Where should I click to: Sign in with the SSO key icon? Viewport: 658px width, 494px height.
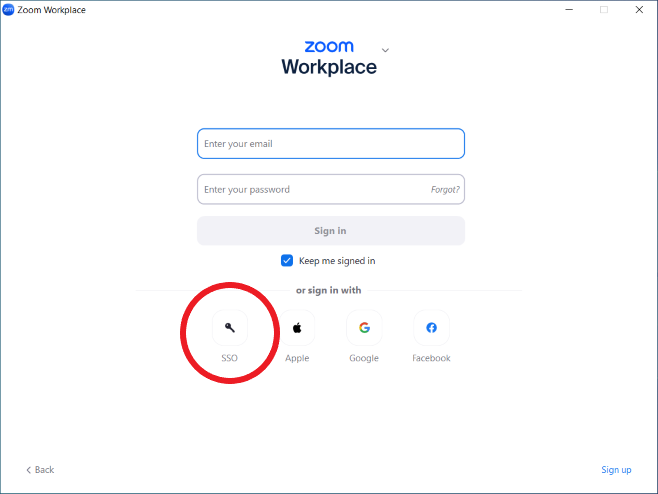(230, 327)
